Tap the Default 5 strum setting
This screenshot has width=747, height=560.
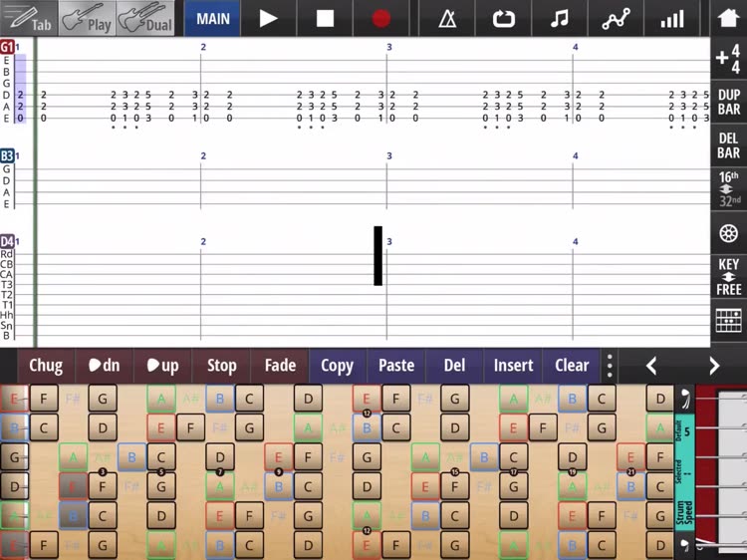click(684, 431)
